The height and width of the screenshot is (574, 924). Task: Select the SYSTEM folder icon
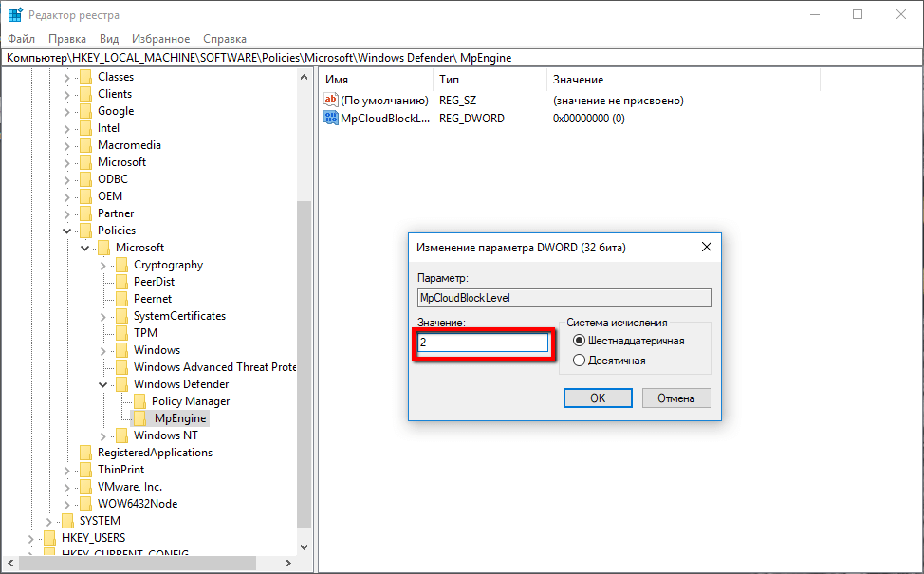[67, 521]
